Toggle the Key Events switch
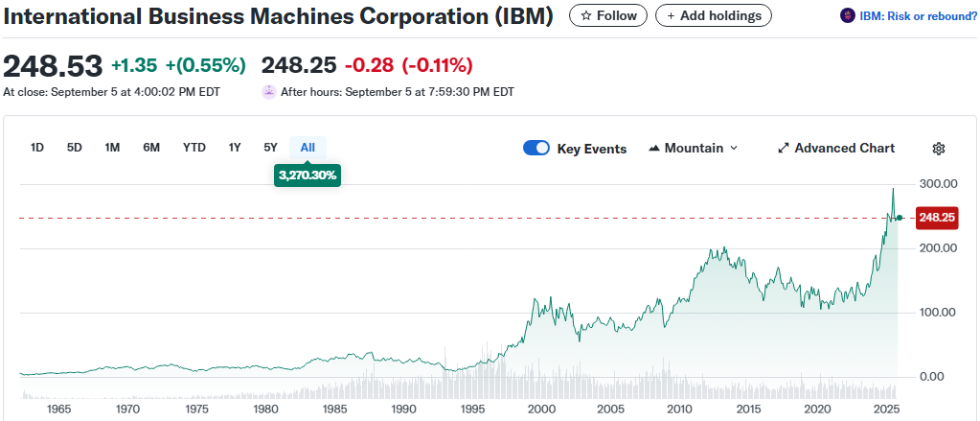 click(536, 149)
